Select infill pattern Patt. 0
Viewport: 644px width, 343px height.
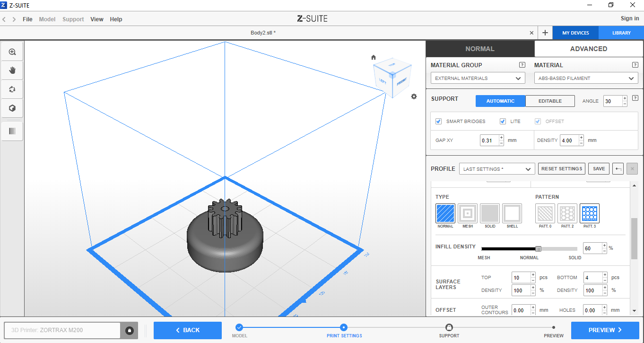pos(545,213)
